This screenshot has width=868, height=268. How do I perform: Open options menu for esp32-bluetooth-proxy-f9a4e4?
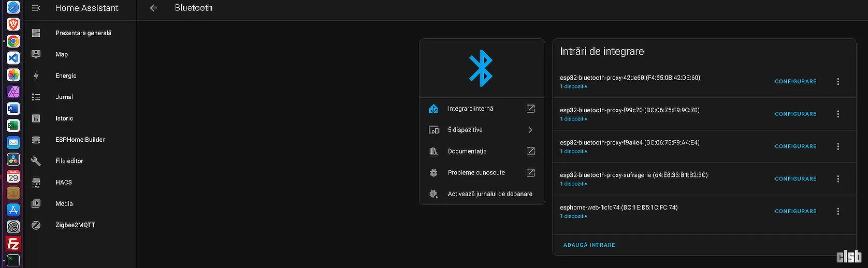838,146
